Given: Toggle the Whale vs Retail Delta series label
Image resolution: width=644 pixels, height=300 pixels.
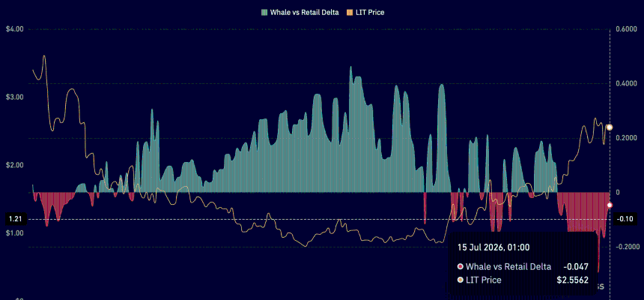Looking at the screenshot, I should (x=304, y=12).
